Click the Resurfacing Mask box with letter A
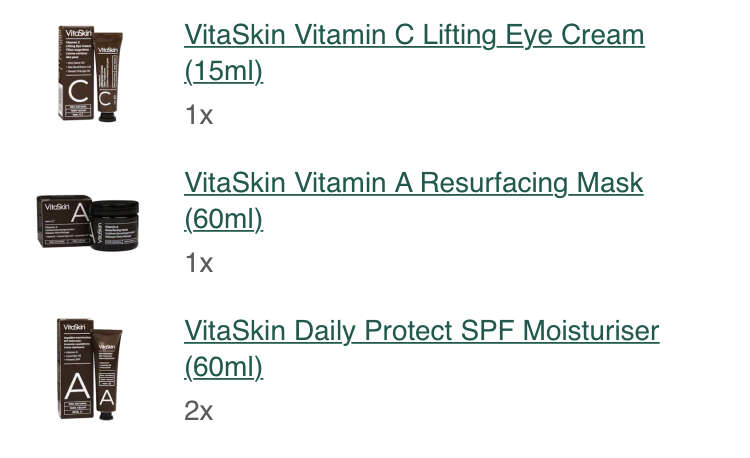Viewport: 750px width, 458px height. 64,221
